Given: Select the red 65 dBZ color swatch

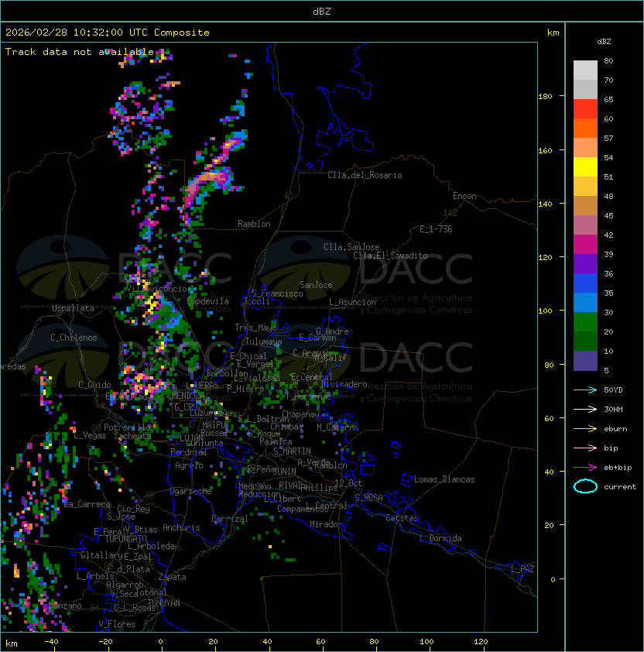Looking at the screenshot, I should tap(585, 108).
